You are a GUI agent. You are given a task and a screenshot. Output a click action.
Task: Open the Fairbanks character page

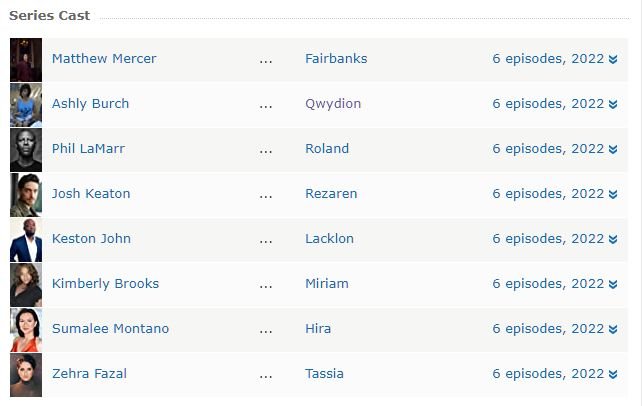pos(336,58)
